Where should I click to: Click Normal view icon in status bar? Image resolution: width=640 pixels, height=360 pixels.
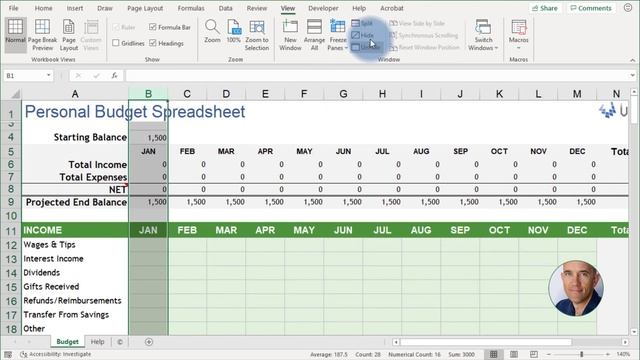coord(493,354)
